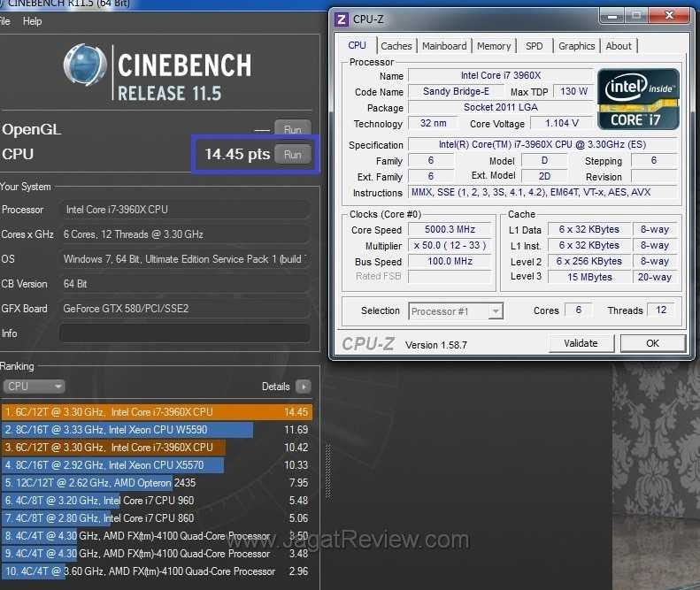Go to the About tab
The width and height of the screenshot is (700, 590).
tap(619, 46)
